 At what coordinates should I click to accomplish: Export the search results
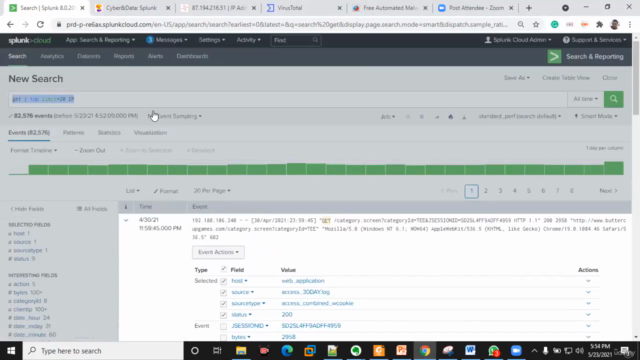click(464, 116)
